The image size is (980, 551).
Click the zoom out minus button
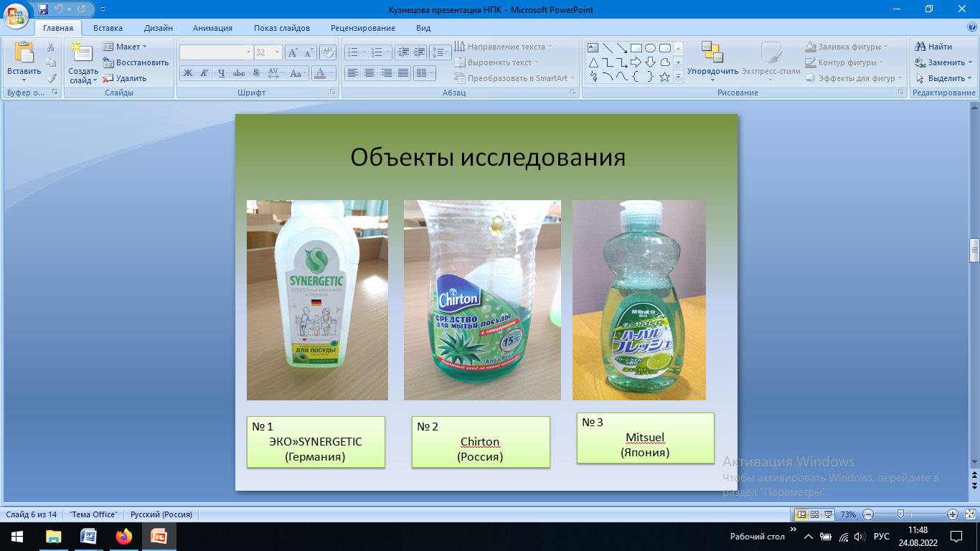tap(868, 514)
